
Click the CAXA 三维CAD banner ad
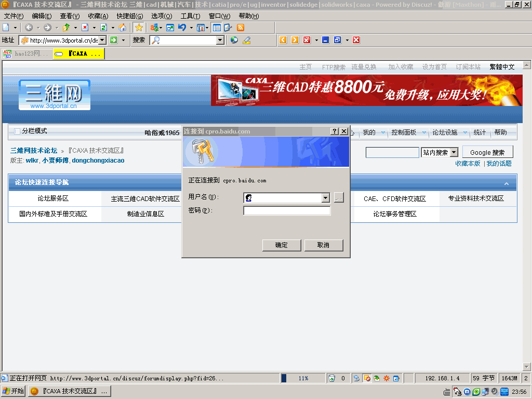[x=366, y=90]
